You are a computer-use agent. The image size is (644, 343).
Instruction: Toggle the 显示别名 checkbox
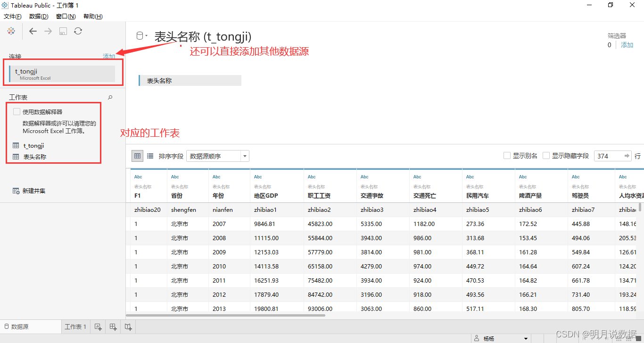click(x=507, y=155)
